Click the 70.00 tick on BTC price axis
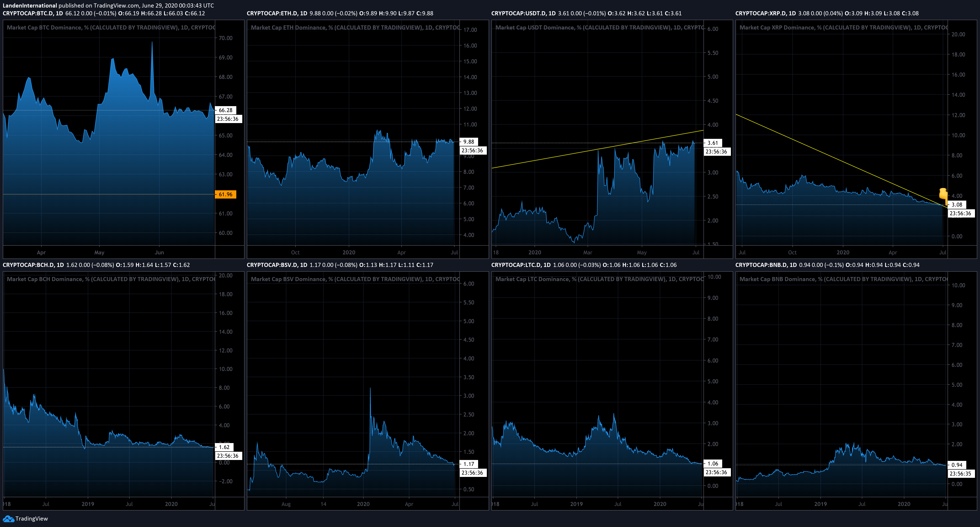Viewport: 980px width, 527px height. click(226, 38)
